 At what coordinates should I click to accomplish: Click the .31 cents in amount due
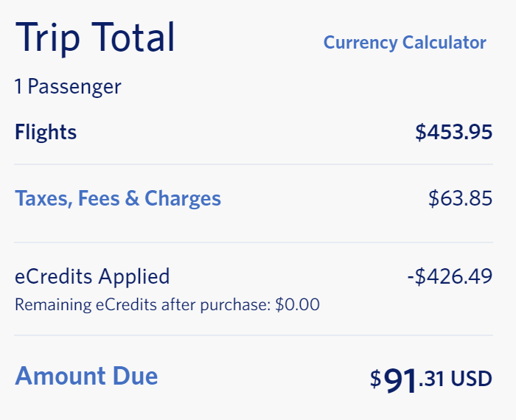(x=432, y=379)
